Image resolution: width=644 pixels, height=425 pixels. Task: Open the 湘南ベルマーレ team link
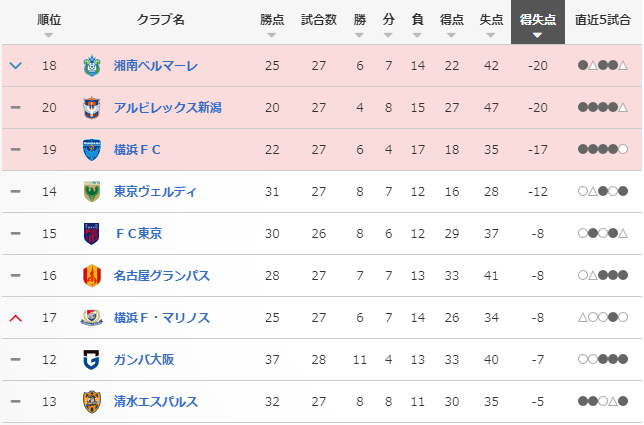tap(155, 66)
